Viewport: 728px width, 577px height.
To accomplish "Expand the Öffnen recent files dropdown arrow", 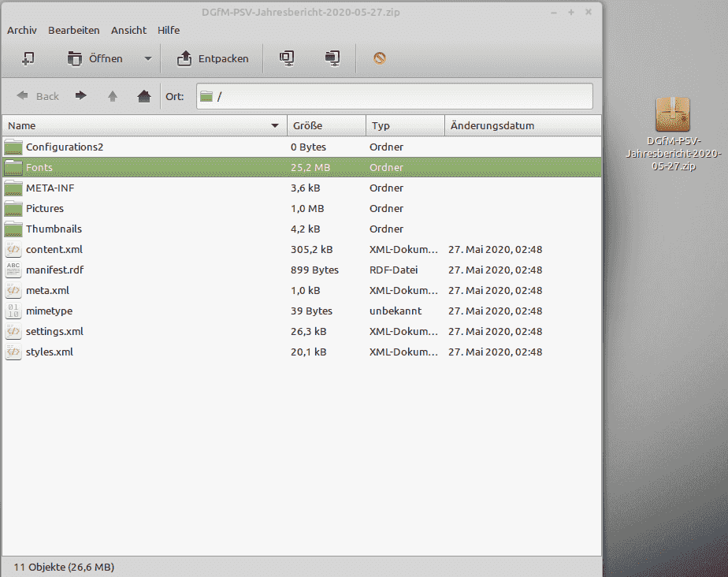I will 147,58.
